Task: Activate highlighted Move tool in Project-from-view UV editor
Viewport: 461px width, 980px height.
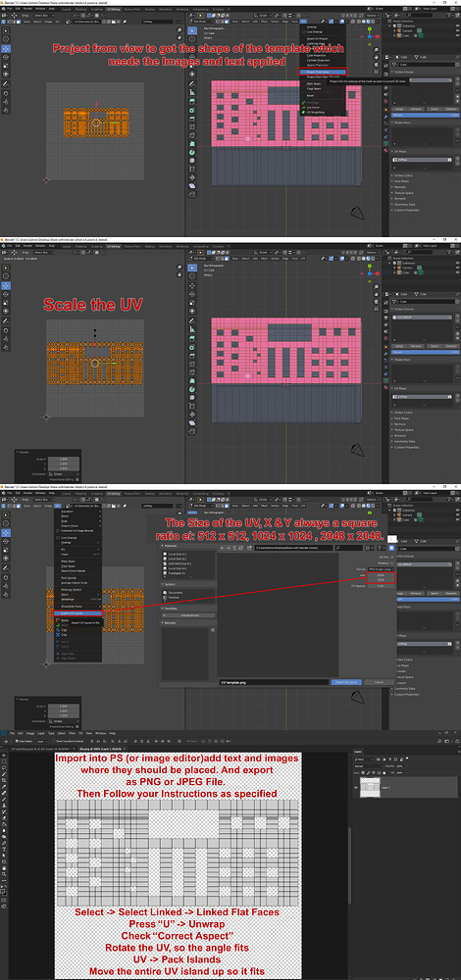Action: [6, 47]
